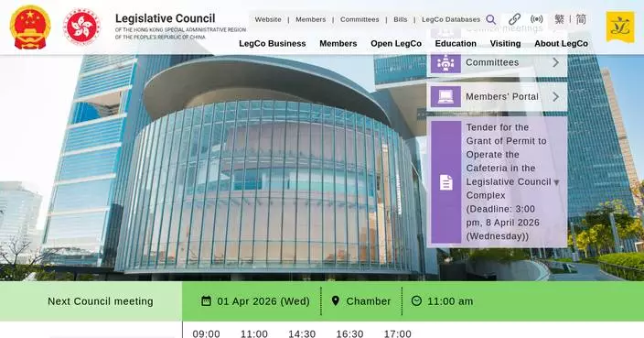Select the 14:30 timeline marker
644x338 pixels.
coord(302,333)
